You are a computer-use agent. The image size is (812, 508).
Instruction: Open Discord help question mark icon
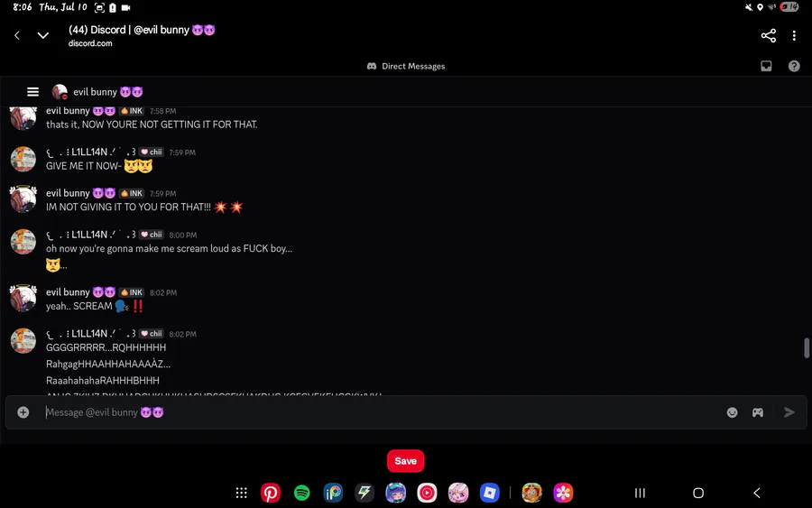click(x=794, y=66)
